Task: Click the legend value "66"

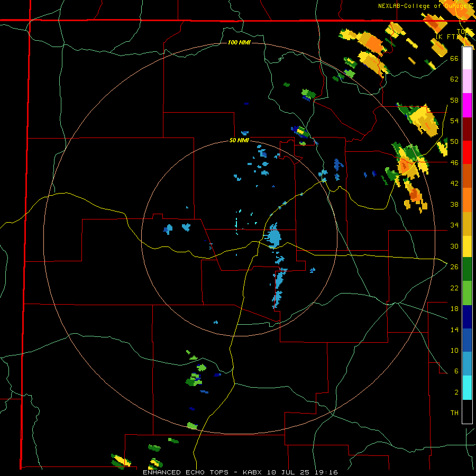Action: 454,59
